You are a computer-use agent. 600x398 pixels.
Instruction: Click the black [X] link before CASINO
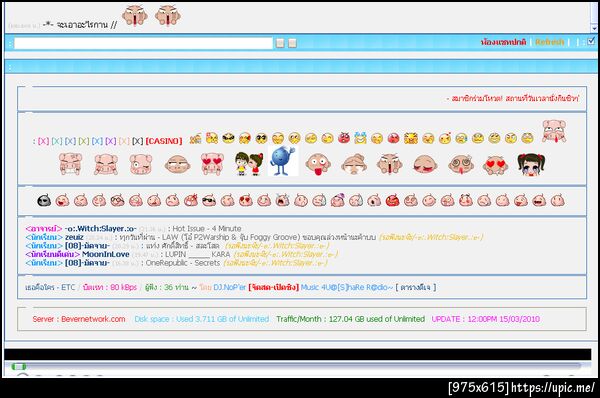coord(137,141)
